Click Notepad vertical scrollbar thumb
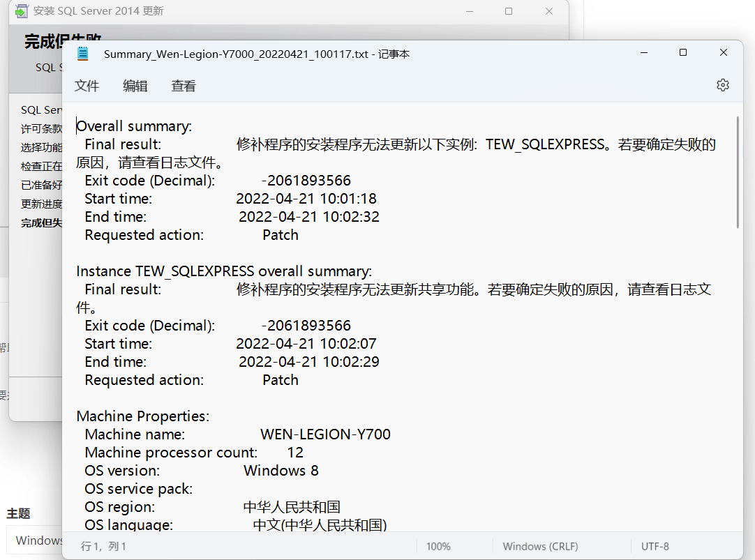The height and width of the screenshot is (560, 755). [737, 172]
